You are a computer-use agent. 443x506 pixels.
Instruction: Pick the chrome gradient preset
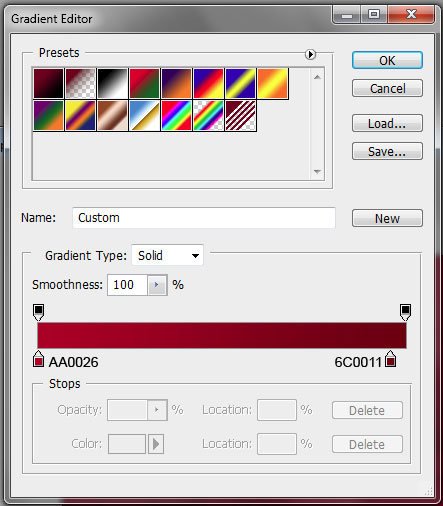(144, 115)
